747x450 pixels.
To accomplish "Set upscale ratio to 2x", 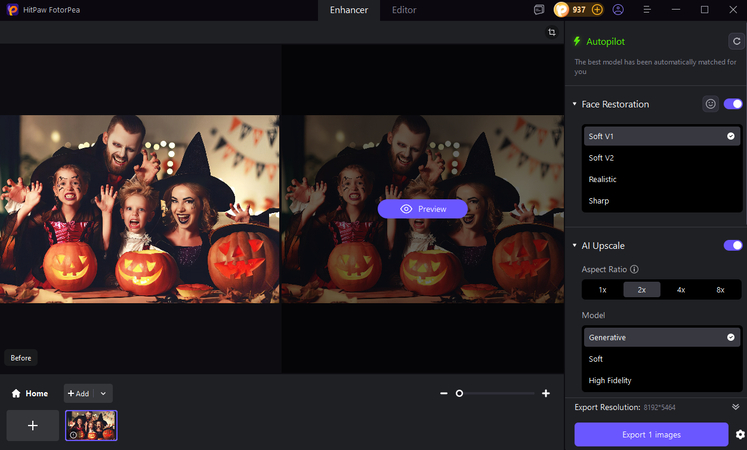I will point(642,290).
